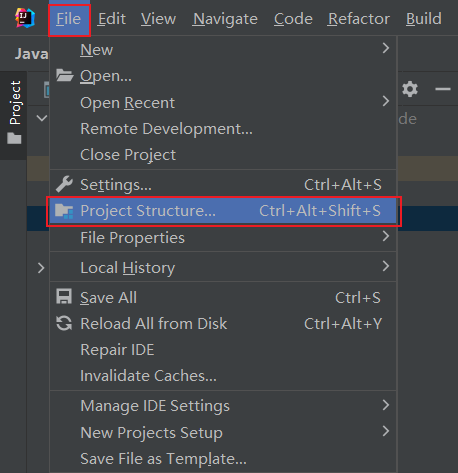Click the Reload All from Disk arrows icon
Image resolution: width=458 pixels, height=473 pixels.
(64, 323)
